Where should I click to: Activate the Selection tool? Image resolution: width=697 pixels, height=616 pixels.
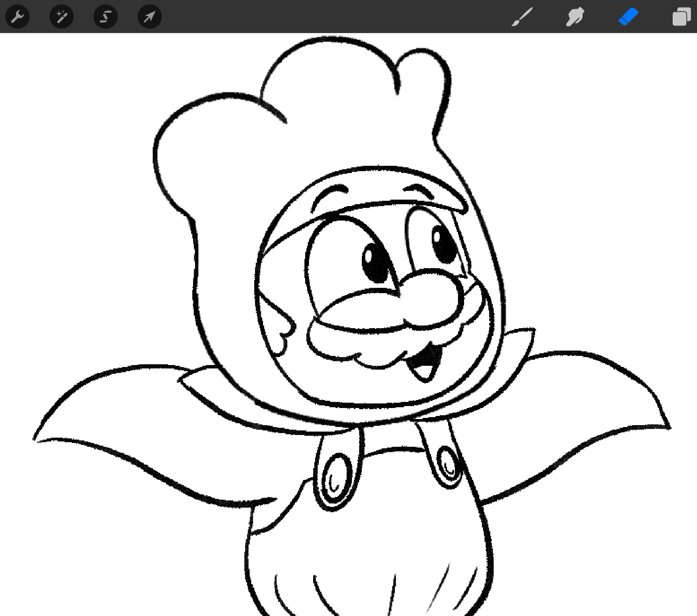[x=106, y=17]
